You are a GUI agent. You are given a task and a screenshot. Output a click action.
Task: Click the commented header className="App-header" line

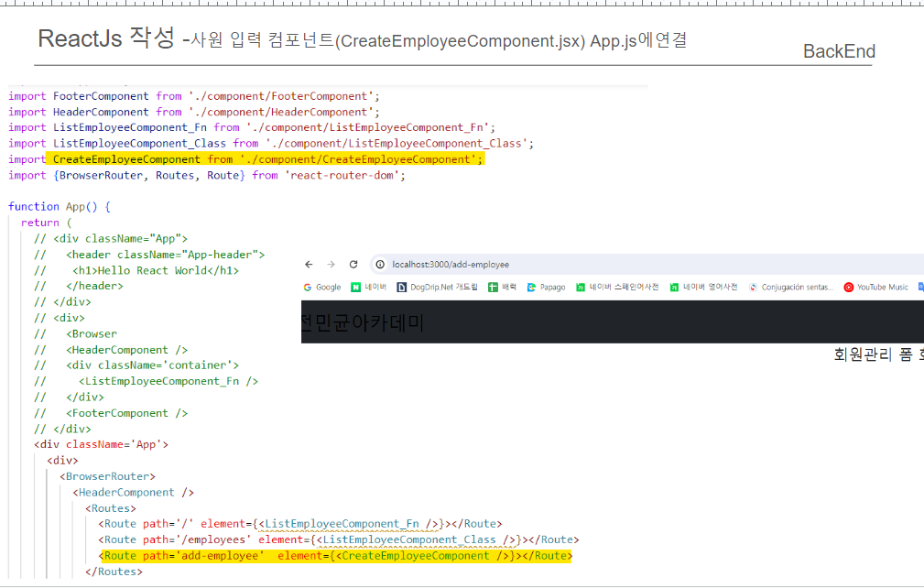pos(149,255)
